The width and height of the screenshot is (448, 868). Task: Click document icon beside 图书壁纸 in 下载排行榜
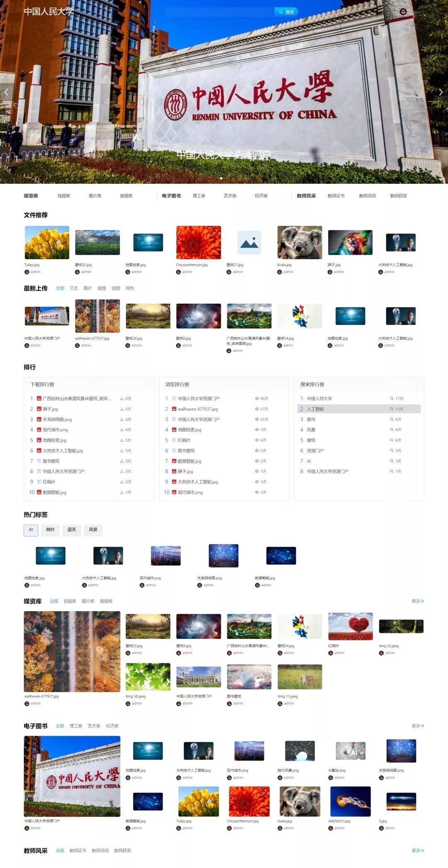39,461
